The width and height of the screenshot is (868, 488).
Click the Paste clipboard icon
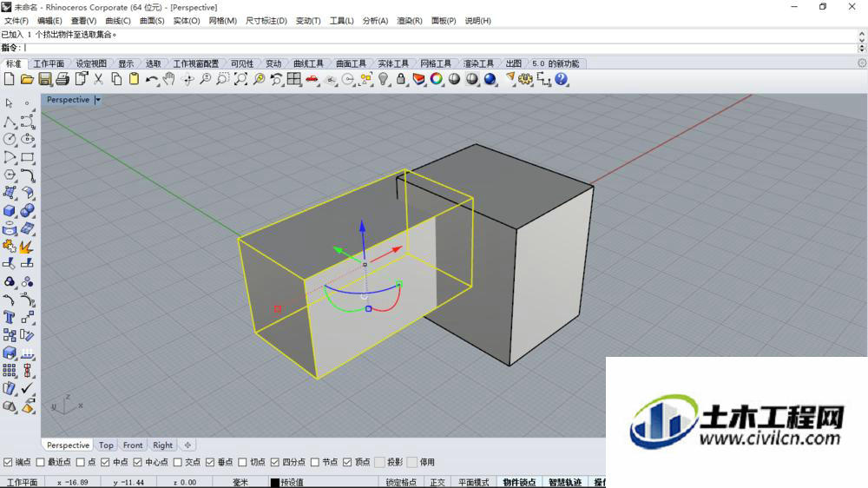[x=134, y=79]
